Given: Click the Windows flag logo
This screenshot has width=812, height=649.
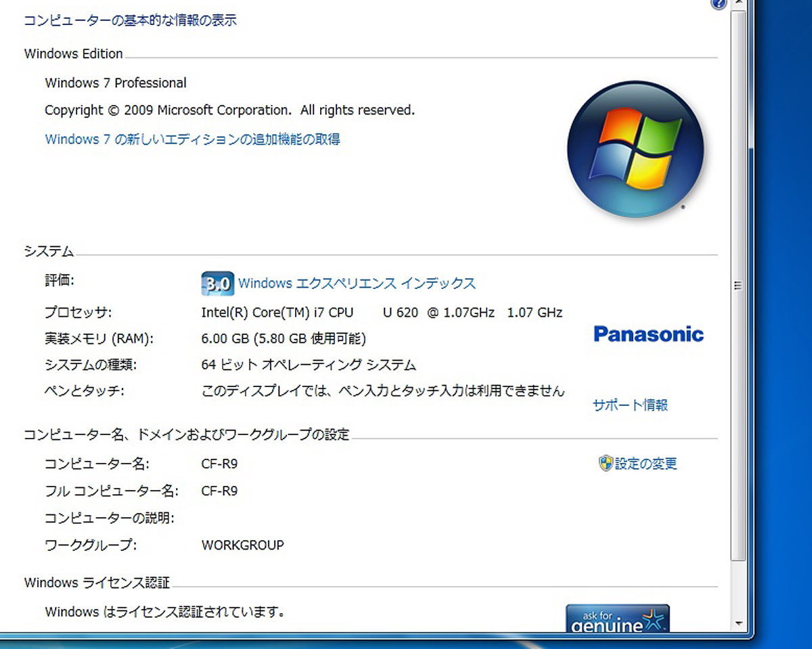Looking at the screenshot, I should point(636,148).
